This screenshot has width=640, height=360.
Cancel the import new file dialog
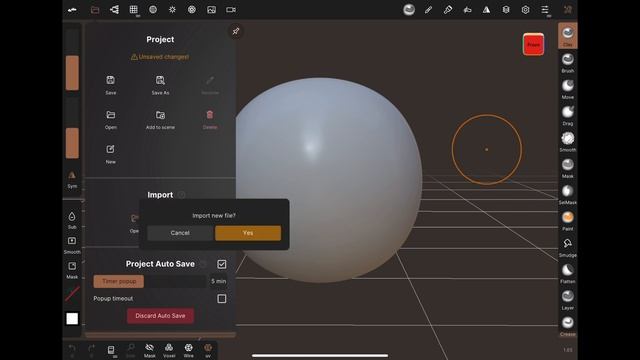click(x=180, y=233)
